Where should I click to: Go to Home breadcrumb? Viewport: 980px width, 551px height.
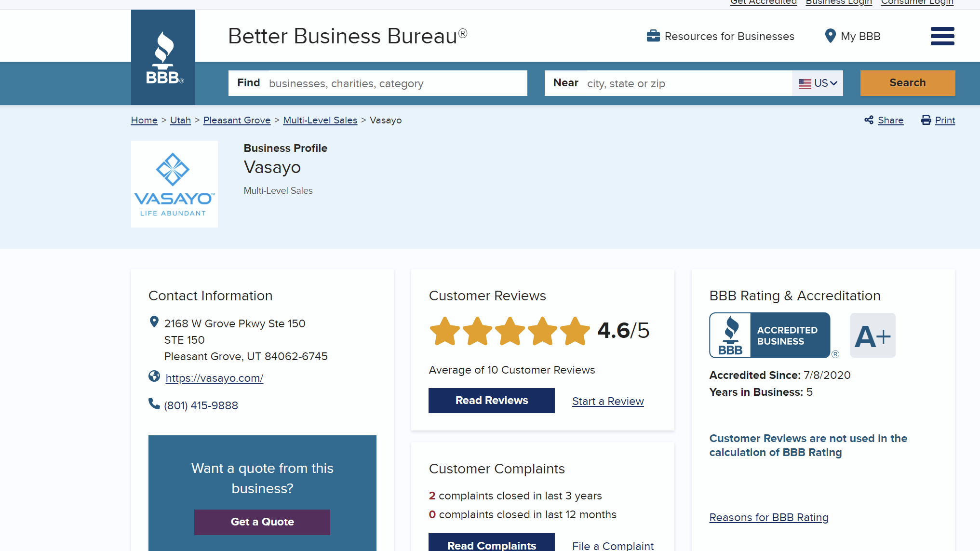tap(144, 120)
